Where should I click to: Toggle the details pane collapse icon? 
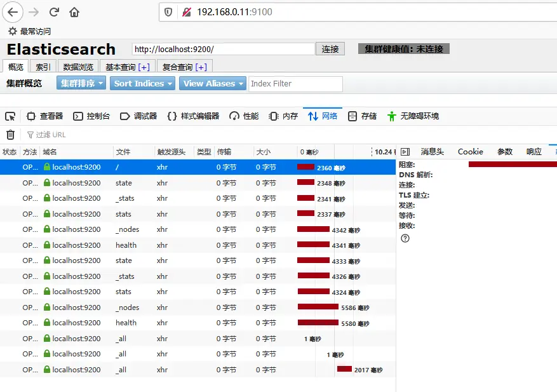pos(405,152)
